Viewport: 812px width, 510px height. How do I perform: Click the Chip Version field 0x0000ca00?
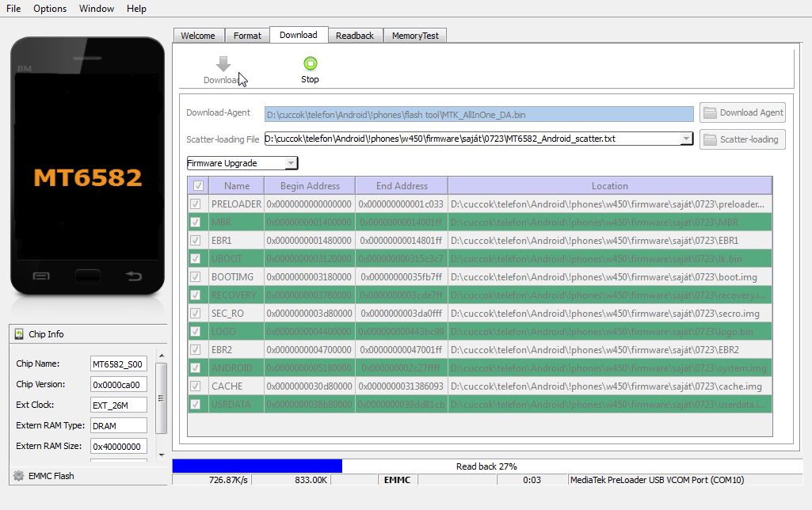119,385
